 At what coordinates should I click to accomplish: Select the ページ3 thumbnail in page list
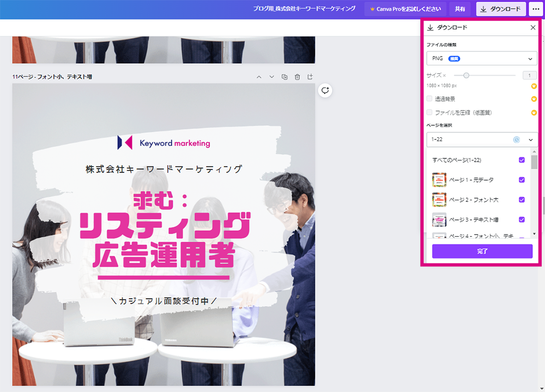(439, 219)
